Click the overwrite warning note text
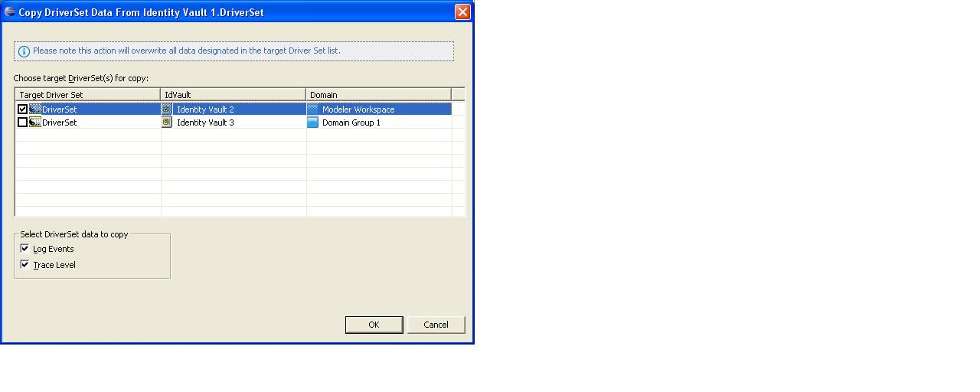 187,51
